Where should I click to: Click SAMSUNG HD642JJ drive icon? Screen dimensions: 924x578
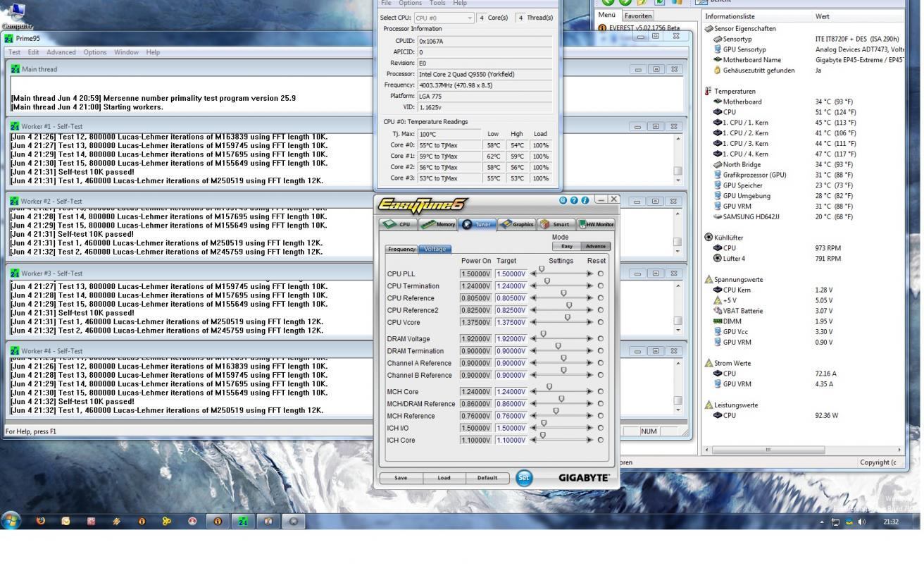(718, 216)
